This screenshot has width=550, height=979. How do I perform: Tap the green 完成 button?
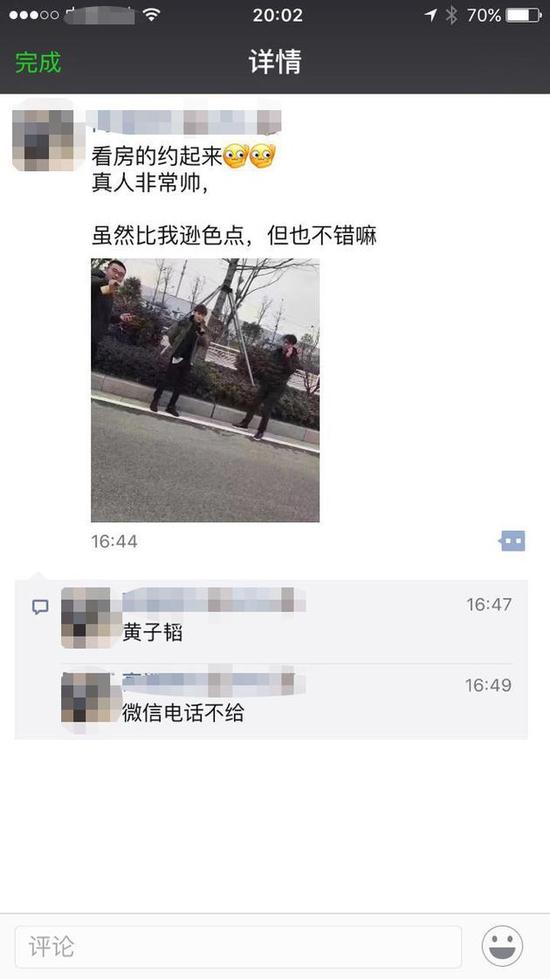[38, 62]
